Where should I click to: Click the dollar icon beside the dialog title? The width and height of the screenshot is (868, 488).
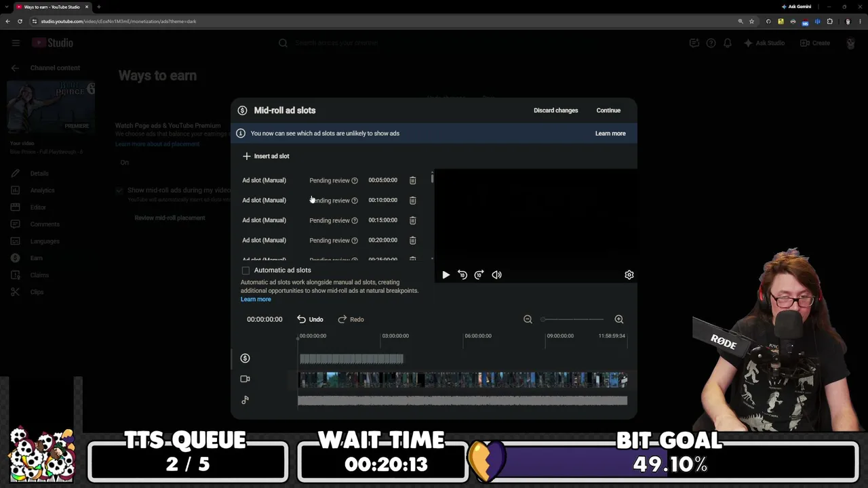point(242,110)
